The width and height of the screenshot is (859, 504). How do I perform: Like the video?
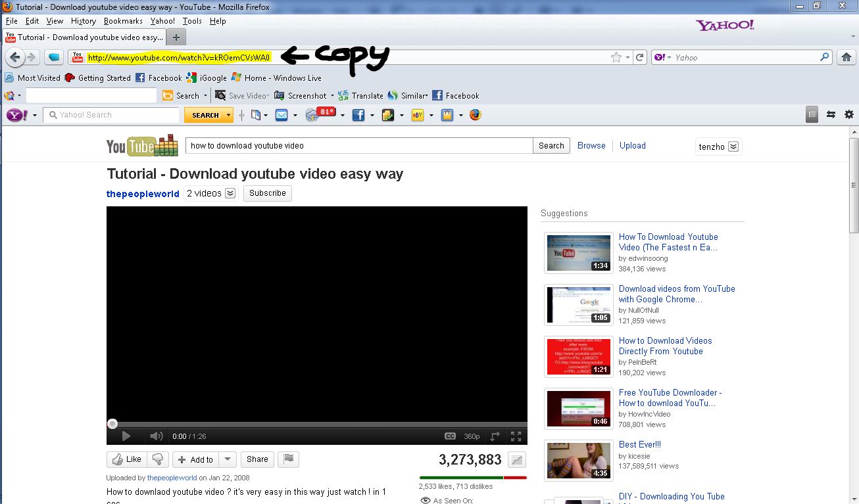(x=126, y=459)
